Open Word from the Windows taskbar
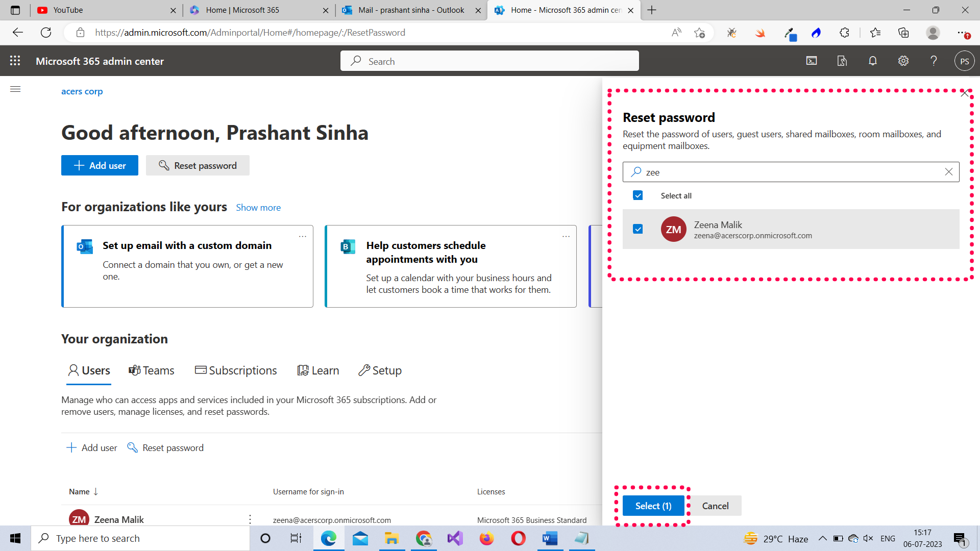Screen dimensions: 980x551 pos(550,538)
